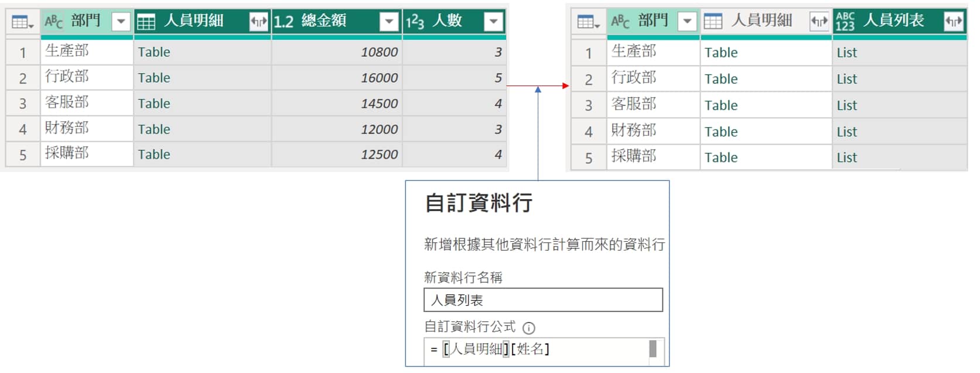
Task: Click the ABC123 type icon of 人員列表
Action: point(845,22)
